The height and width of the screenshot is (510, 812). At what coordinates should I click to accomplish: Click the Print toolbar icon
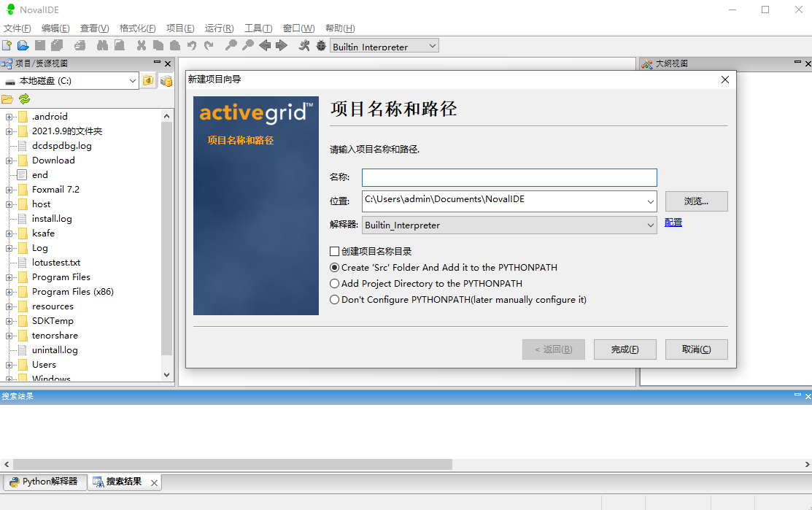80,45
